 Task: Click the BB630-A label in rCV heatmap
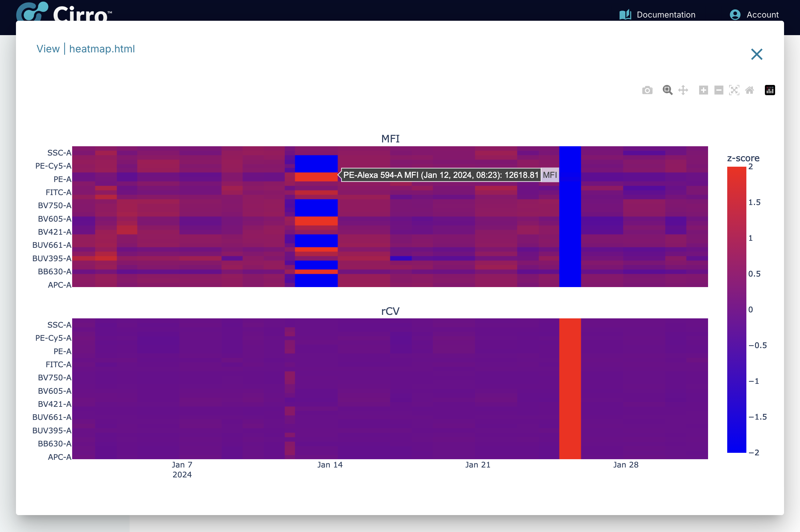coord(55,444)
